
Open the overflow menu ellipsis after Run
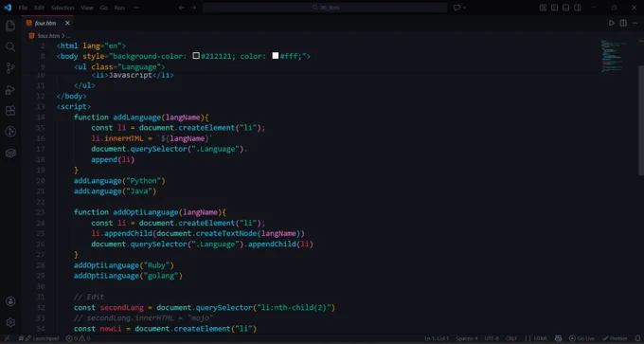coord(136,8)
